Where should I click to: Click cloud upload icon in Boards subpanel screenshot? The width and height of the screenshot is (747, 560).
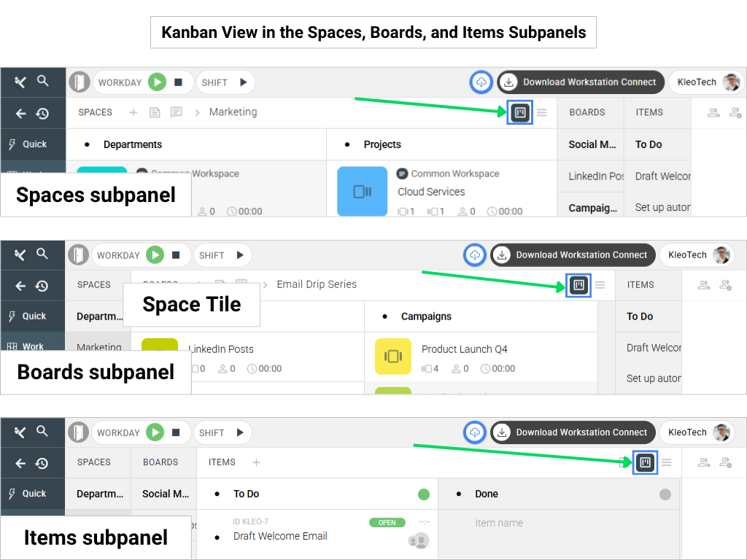475,255
